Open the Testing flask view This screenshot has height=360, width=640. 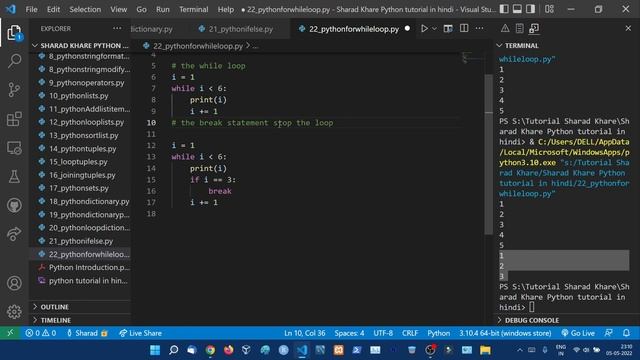click(14, 177)
